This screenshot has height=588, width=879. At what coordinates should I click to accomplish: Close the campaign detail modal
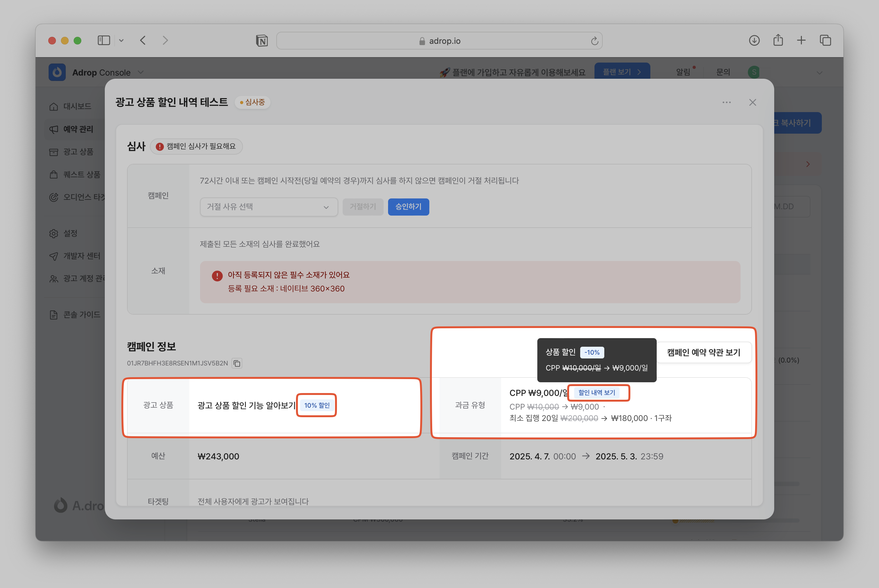(752, 102)
